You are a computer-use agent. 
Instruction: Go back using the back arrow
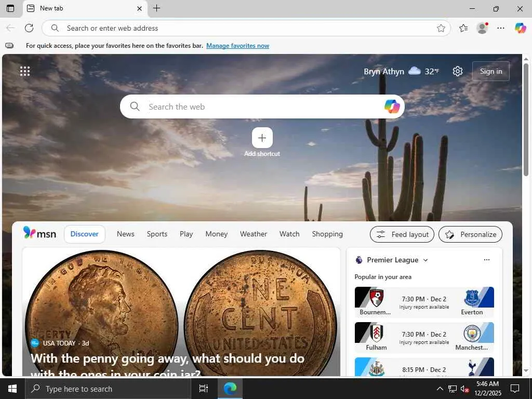10,28
